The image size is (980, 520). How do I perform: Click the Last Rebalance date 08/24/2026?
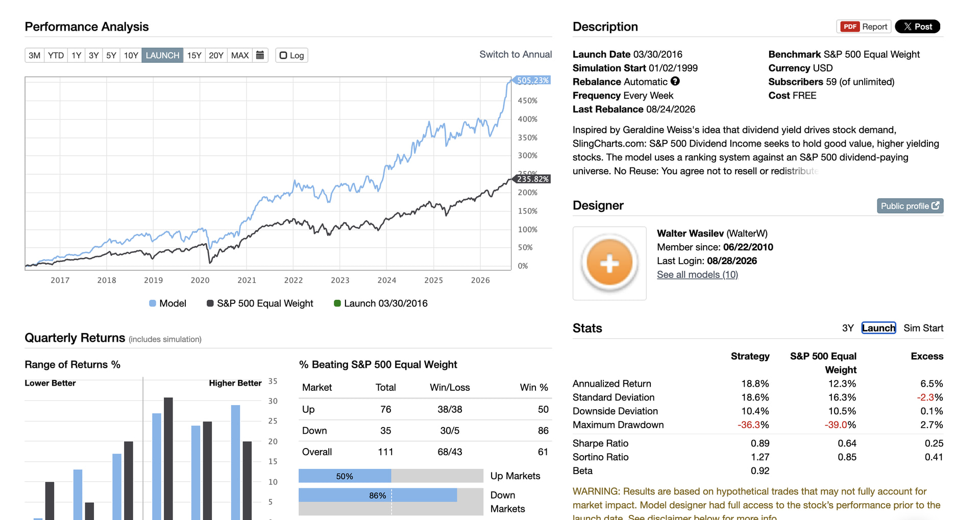tap(671, 109)
